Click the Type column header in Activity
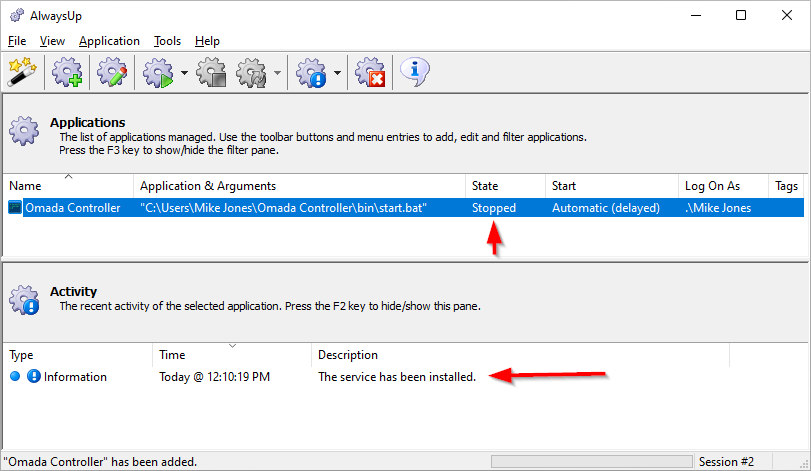Viewport: 811px width, 471px height. coord(78,355)
